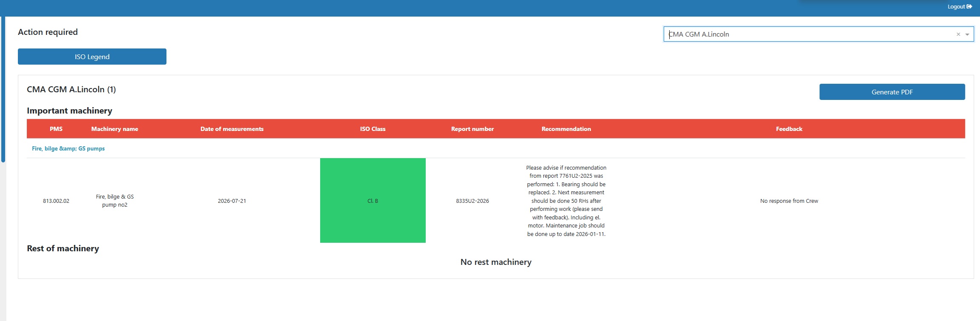Clear the CMA CGM A.Lincoln vessel selection
980x321 pixels.
[958, 34]
